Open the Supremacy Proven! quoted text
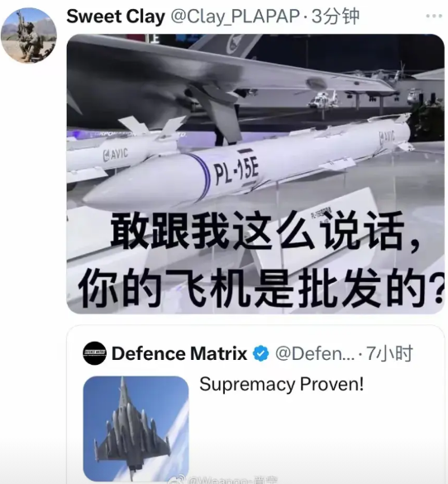448x484 pixels. (282, 385)
